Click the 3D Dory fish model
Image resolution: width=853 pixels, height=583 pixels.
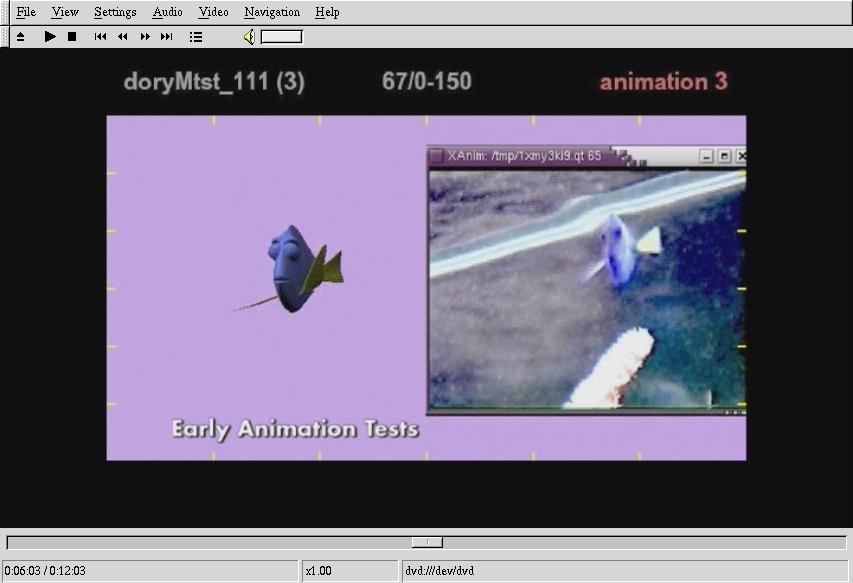[x=290, y=269]
